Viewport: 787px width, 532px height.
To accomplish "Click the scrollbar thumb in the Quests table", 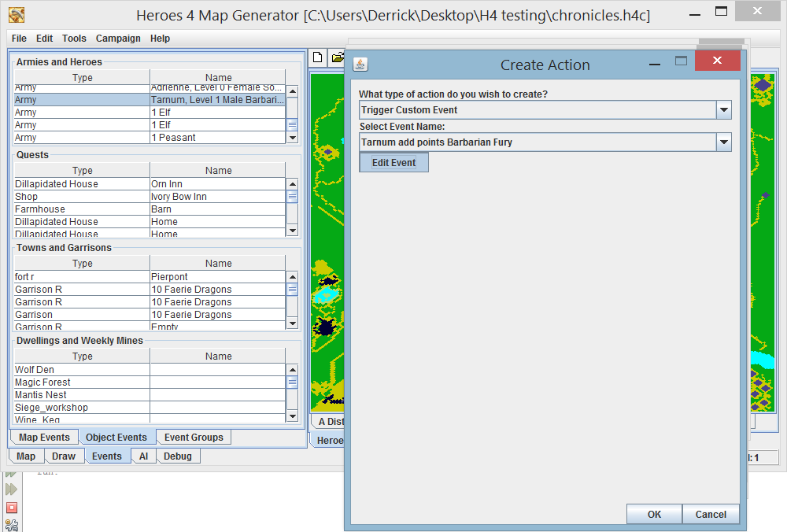I will point(293,196).
